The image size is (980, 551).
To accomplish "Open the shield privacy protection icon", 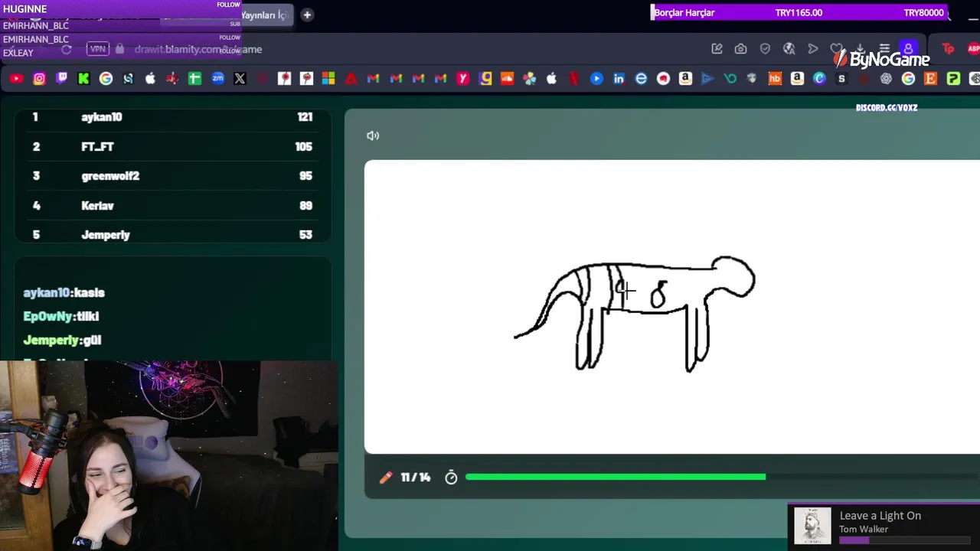I will click(765, 49).
